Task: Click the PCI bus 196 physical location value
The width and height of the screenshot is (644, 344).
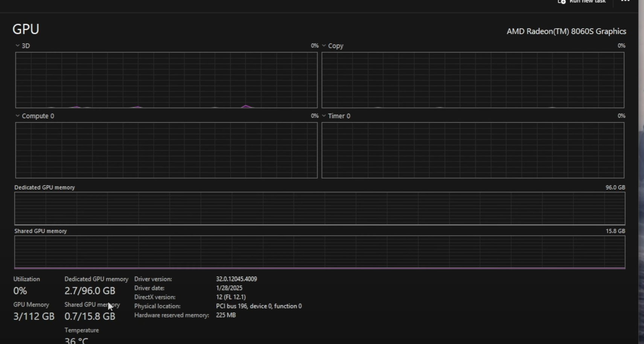Action: 259,306
